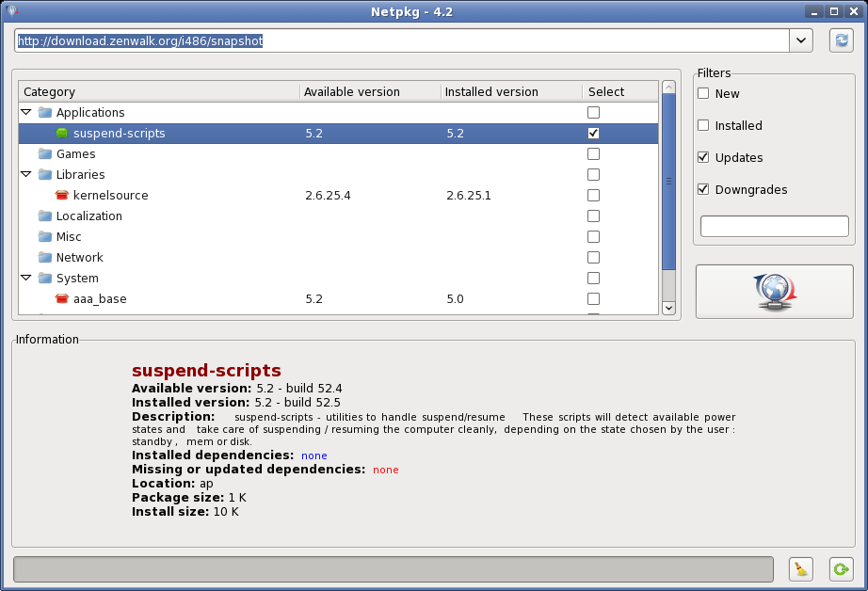The image size is (868, 591).
Task: Click the globe install packages button
Action: tap(775, 292)
